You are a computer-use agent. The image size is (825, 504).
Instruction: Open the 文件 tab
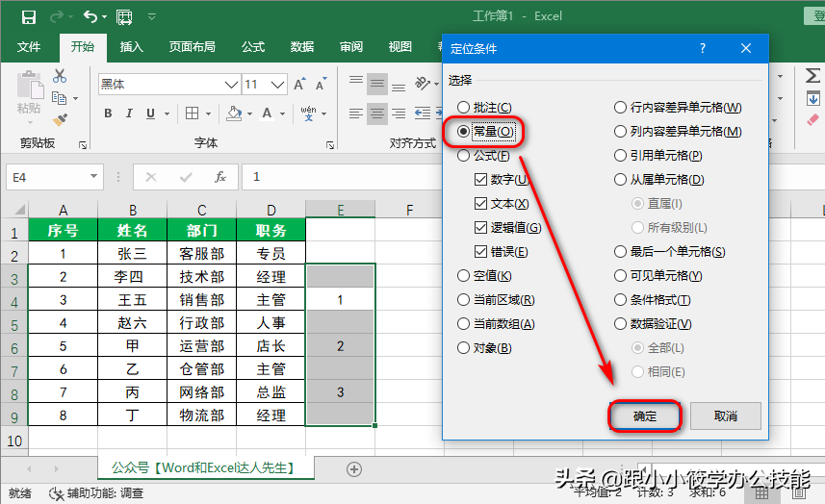coord(29,47)
